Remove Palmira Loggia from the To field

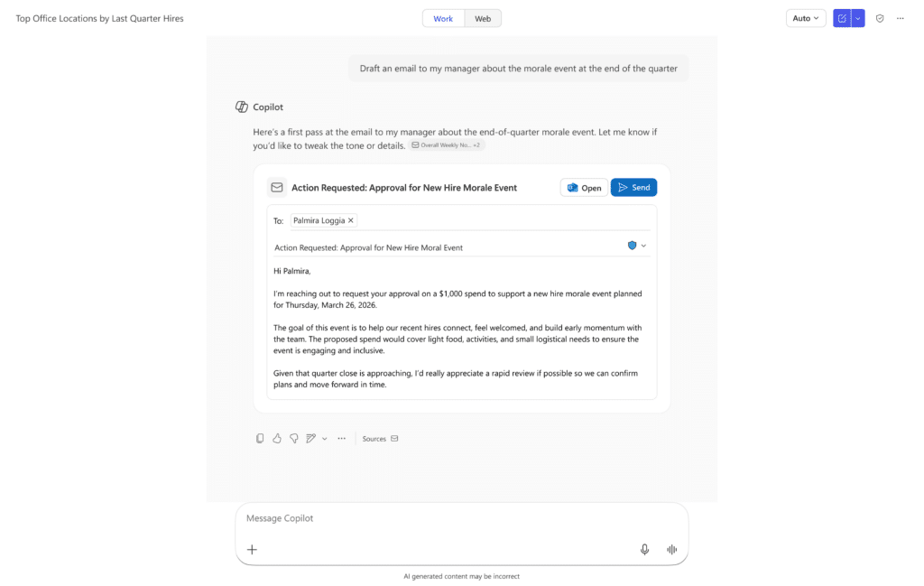(348, 219)
